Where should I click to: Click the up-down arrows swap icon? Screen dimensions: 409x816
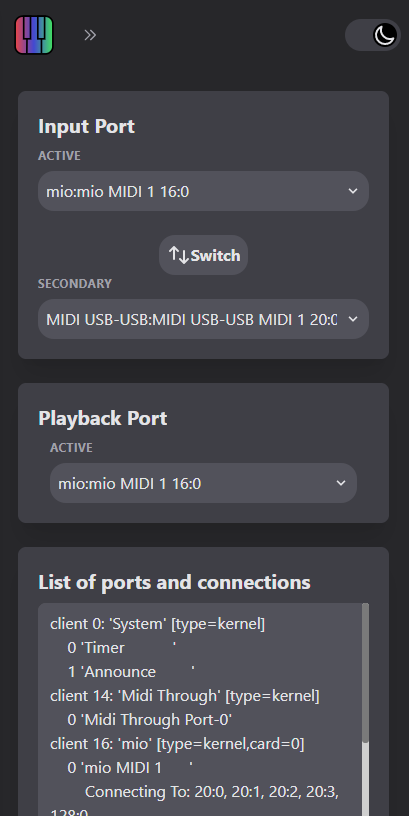pyautogui.click(x=178, y=255)
